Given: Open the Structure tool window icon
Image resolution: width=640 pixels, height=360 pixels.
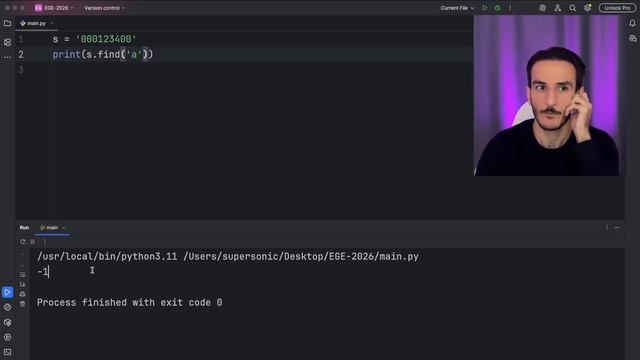Looking at the screenshot, I should 7,42.
